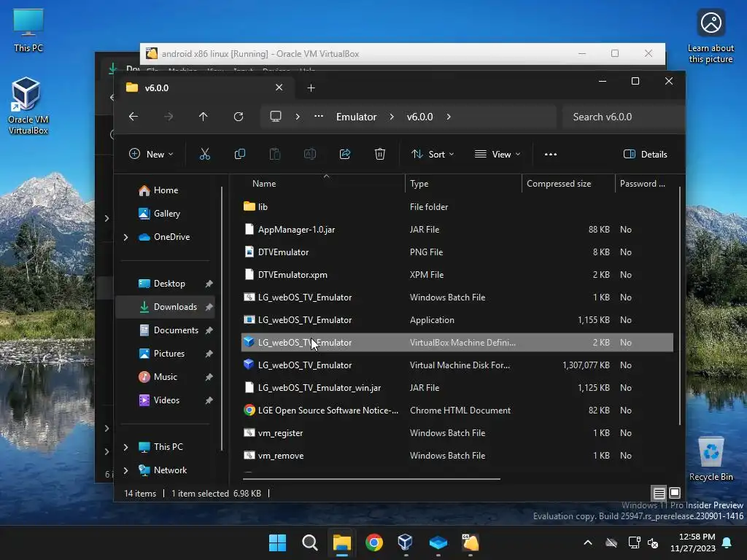Image resolution: width=747 pixels, height=560 pixels.
Task: Select LGE Open Source Software Notice file
Action: pyautogui.click(x=457, y=411)
